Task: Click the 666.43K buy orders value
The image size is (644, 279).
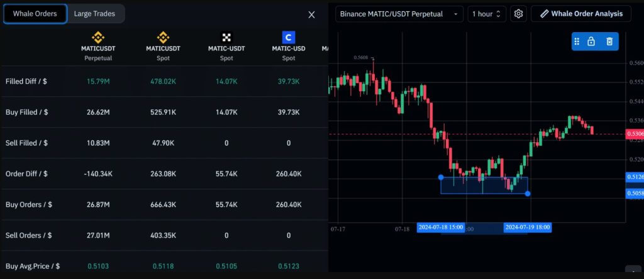Action: pyautogui.click(x=163, y=205)
